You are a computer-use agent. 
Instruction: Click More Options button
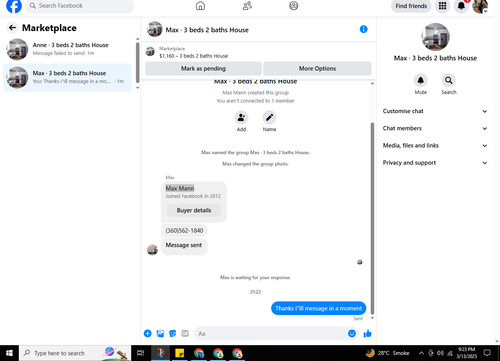pos(317,68)
